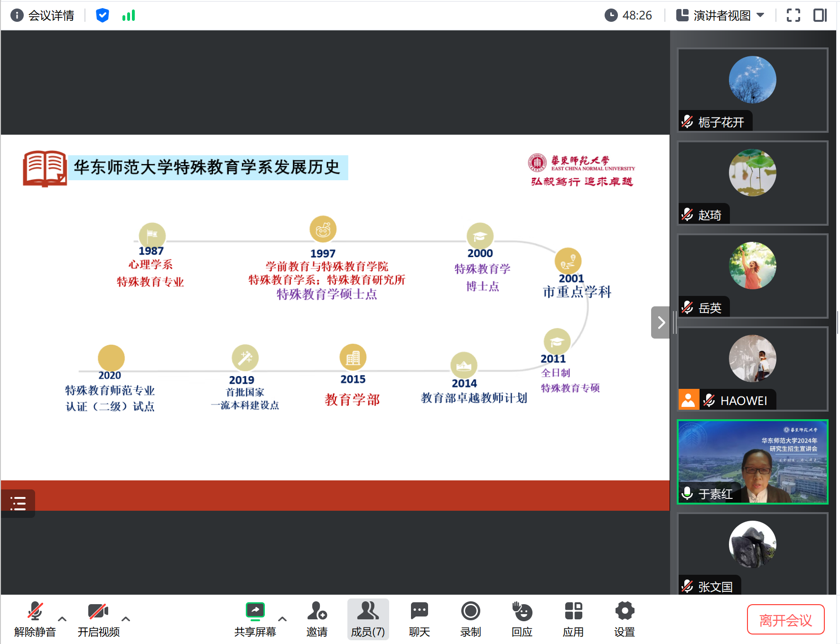Click the 1987 timeline marker

(x=152, y=235)
